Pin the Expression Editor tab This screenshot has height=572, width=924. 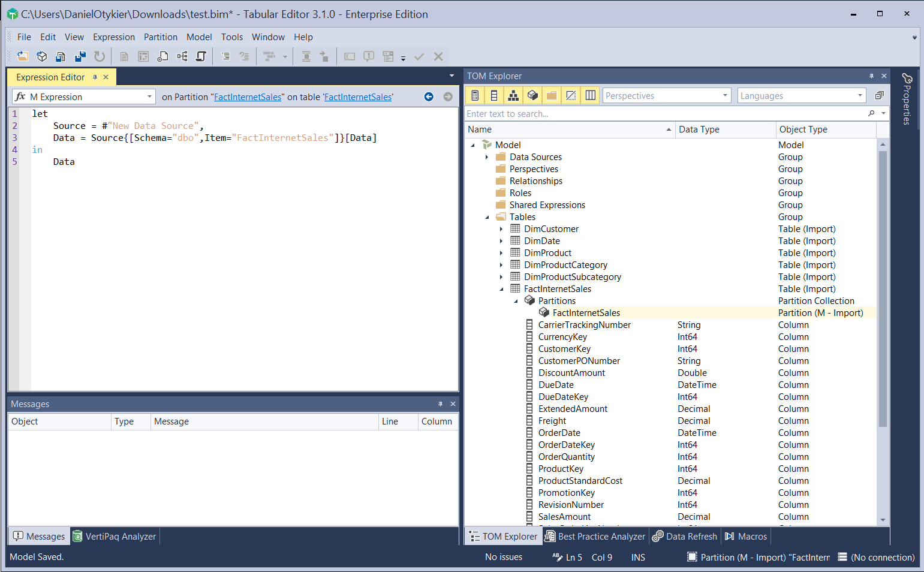95,77
